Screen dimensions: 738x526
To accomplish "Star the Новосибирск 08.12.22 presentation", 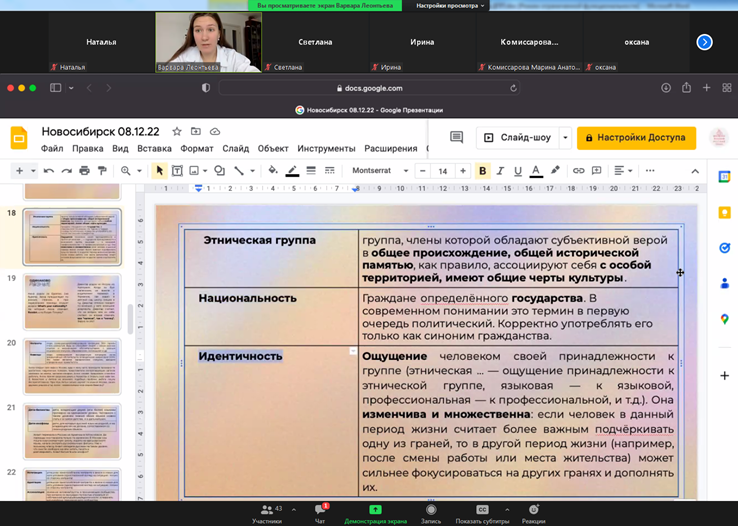I will [177, 131].
